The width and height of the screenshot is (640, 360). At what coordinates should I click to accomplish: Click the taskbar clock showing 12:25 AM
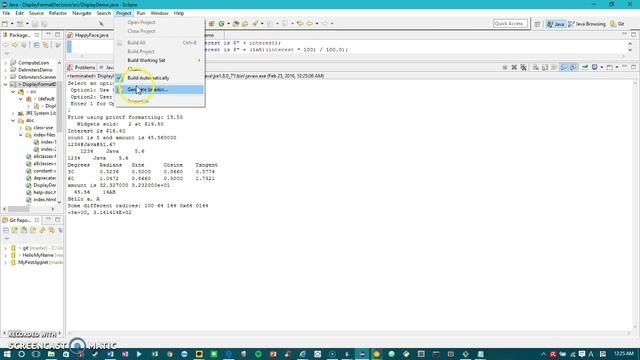coord(624,354)
